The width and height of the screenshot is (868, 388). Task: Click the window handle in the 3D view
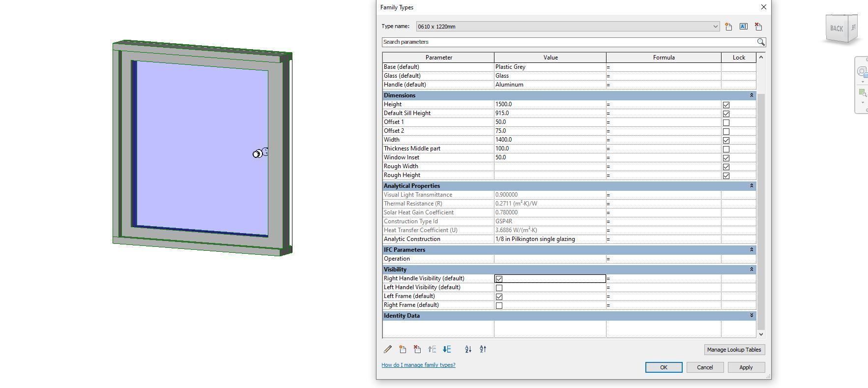(x=260, y=153)
